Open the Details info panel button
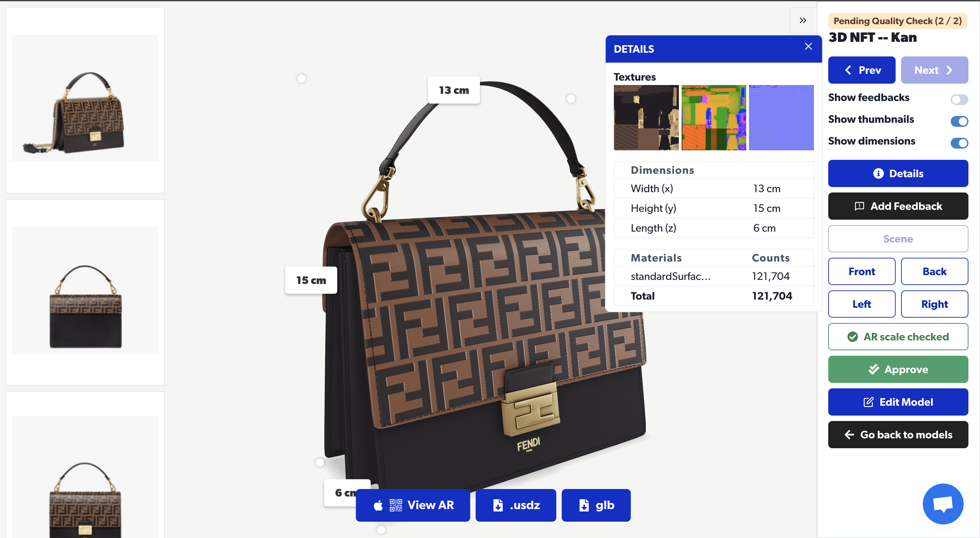The image size is (980, 538). 898,173
